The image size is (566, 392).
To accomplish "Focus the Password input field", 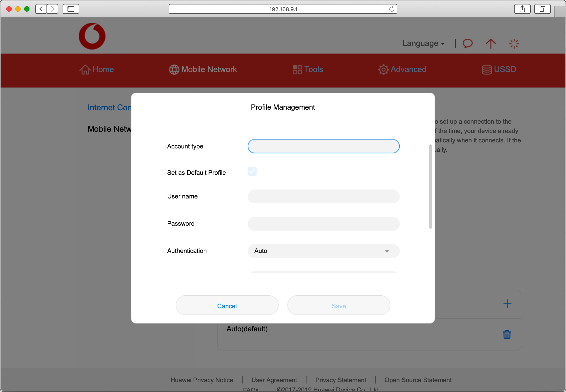I will (323, 223).
